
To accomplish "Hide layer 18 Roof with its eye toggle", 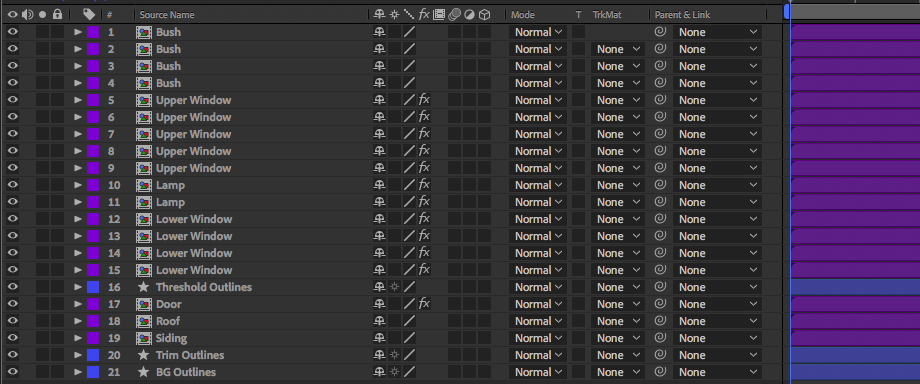I will (13, 321).
